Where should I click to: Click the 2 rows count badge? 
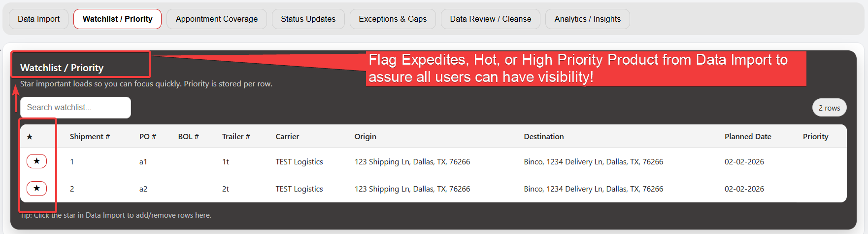point(829,108)
